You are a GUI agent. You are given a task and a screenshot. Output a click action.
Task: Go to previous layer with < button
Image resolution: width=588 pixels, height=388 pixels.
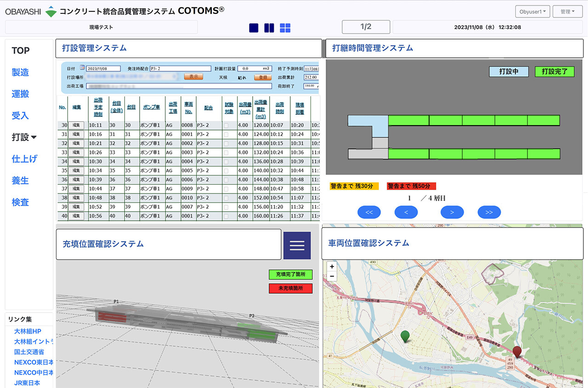click(406, 212)
